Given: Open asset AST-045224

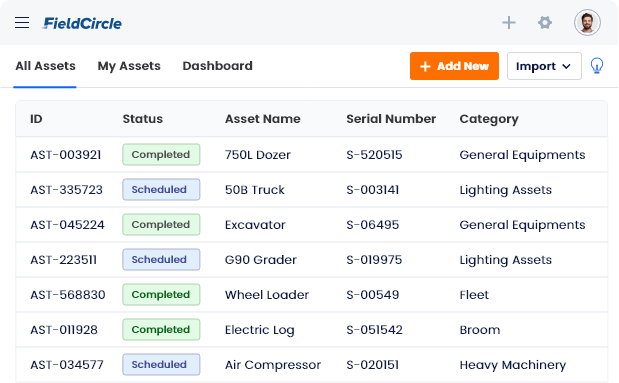Looking at the screenshot, I should point(68,225).
